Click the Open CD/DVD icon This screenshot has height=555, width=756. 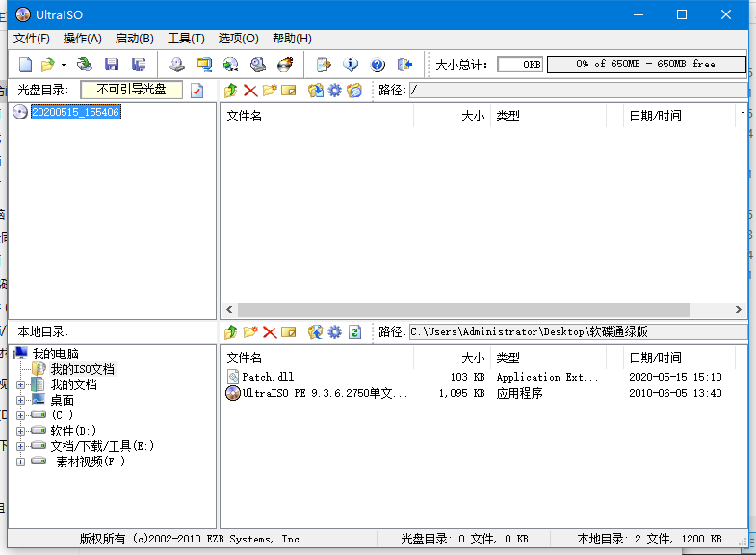(x=85, y=65)
